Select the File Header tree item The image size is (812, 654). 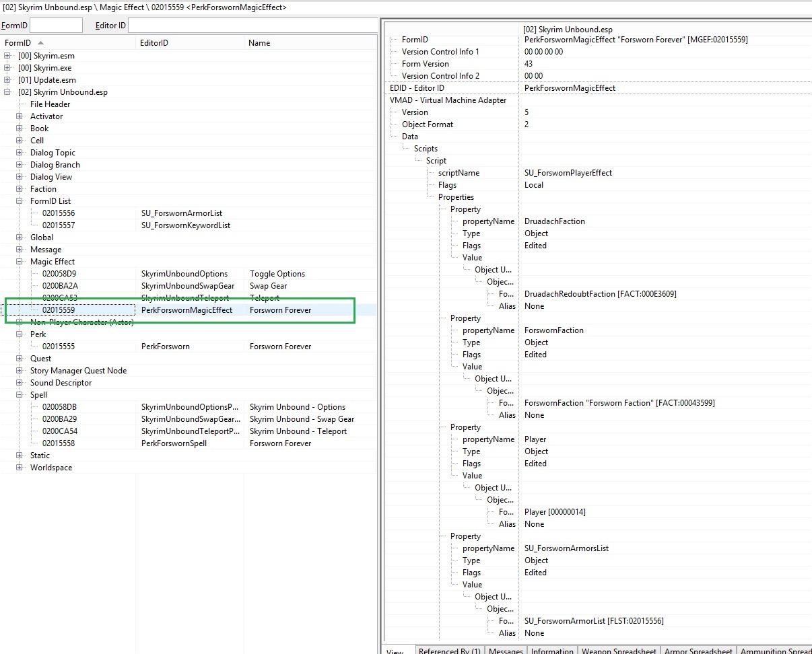coord(50,104)
